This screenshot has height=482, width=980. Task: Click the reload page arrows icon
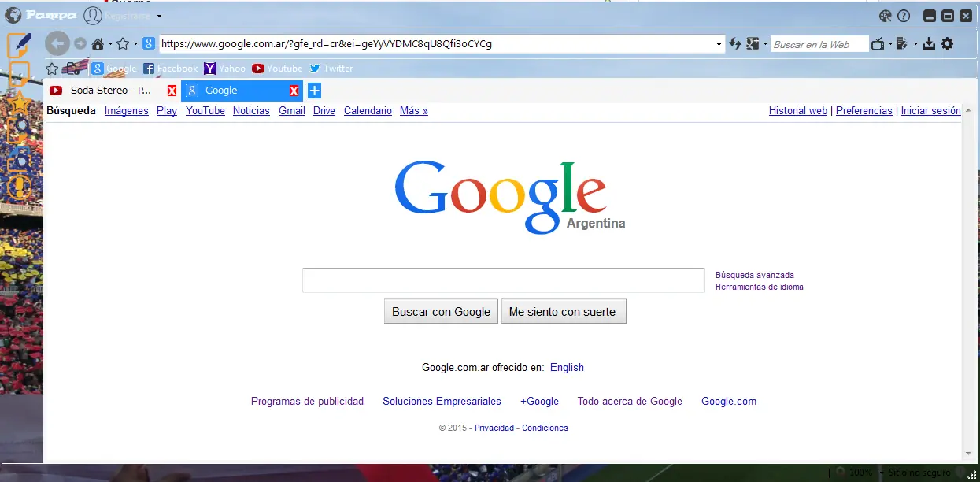pos(735,43)
